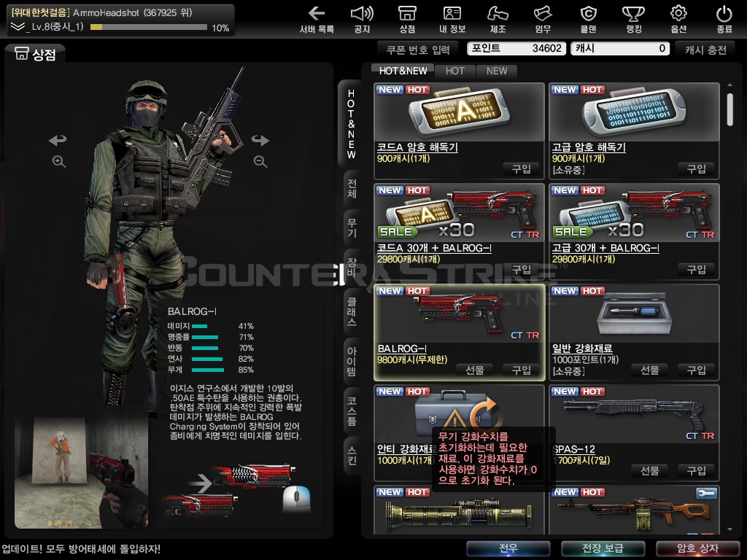Click the BALROG-I item name link
The image size is (747, 560).
[402, 349]
